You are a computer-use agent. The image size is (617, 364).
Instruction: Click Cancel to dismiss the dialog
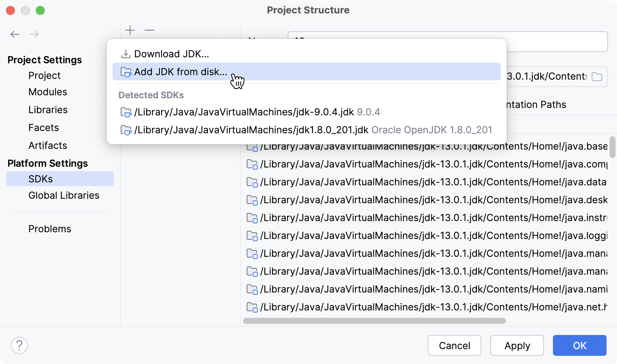(454, 345)
